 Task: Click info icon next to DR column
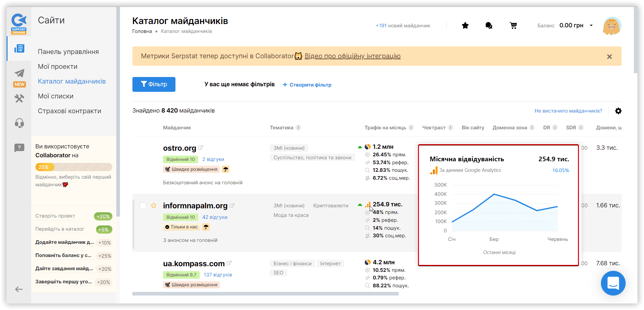tap(555, 128)
